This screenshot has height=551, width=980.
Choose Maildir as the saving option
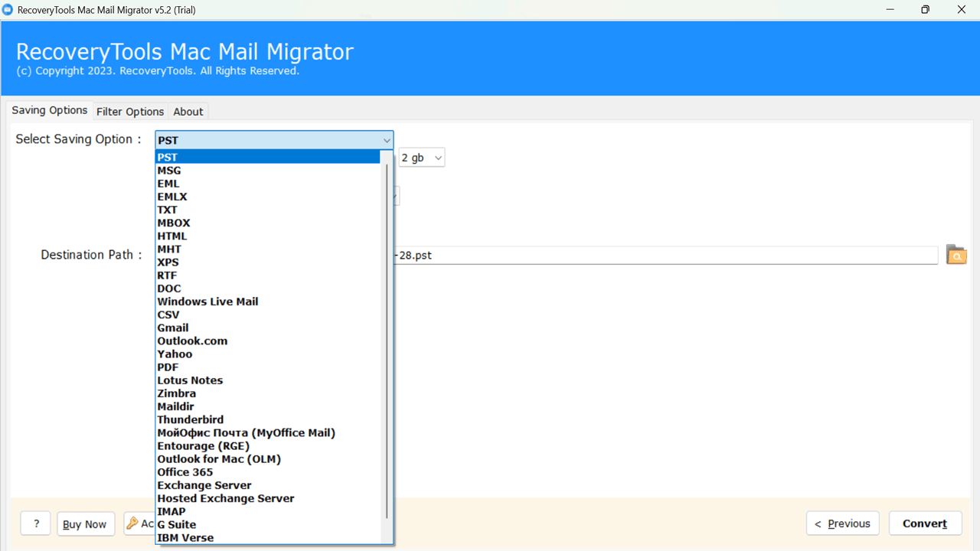tap(268, 406)
